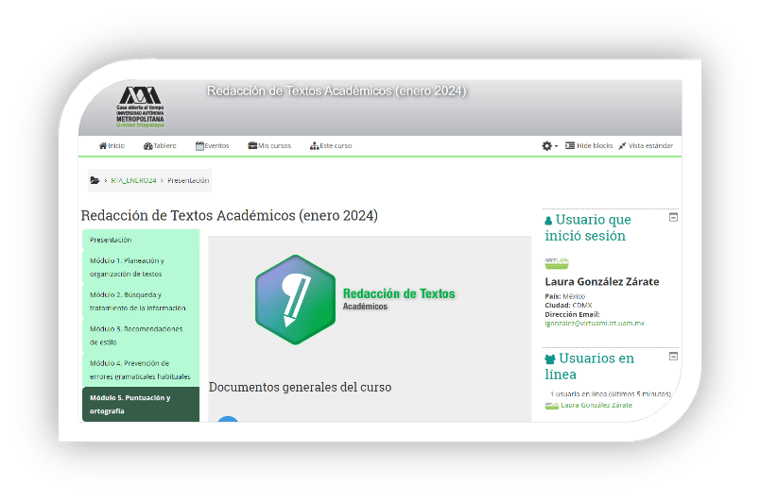Open Laura González Zárate online user link

[596, 405]
